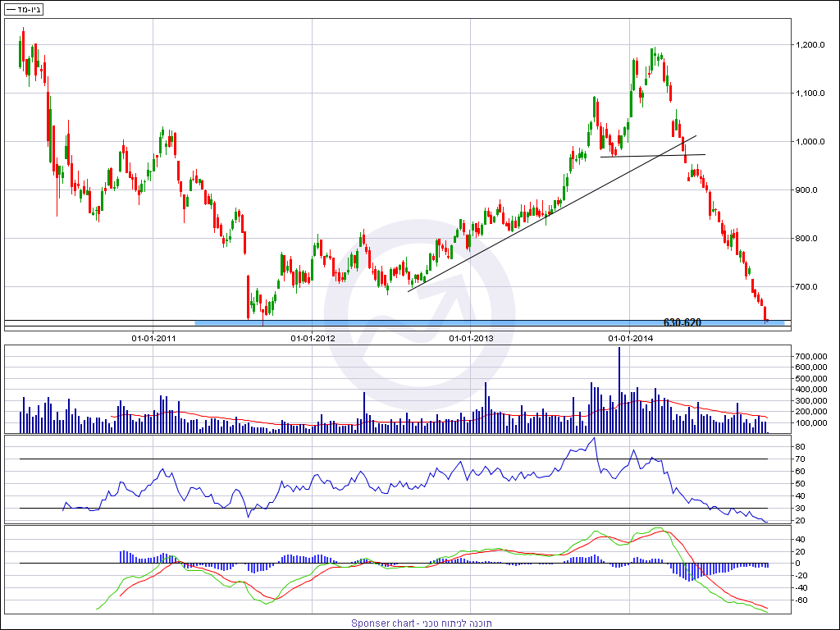Click the ביו-מד legend box
The image size is (840, 630).
(x=24, y=9)
